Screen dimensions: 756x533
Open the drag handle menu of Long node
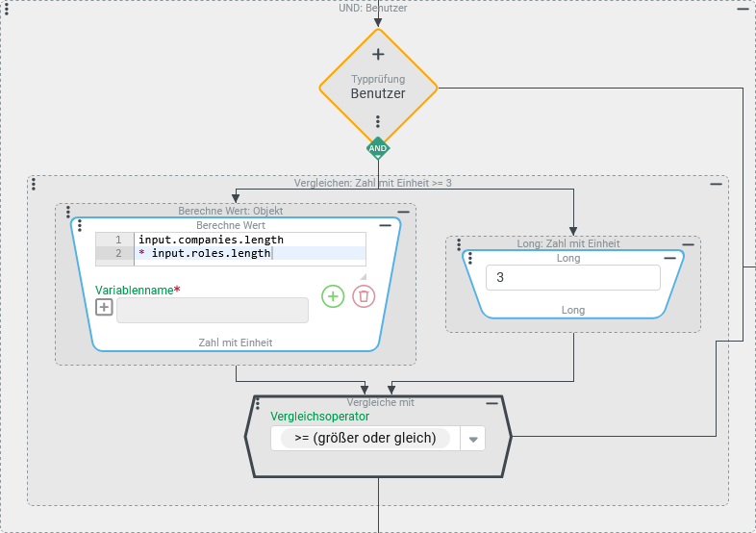click(470, 259)
